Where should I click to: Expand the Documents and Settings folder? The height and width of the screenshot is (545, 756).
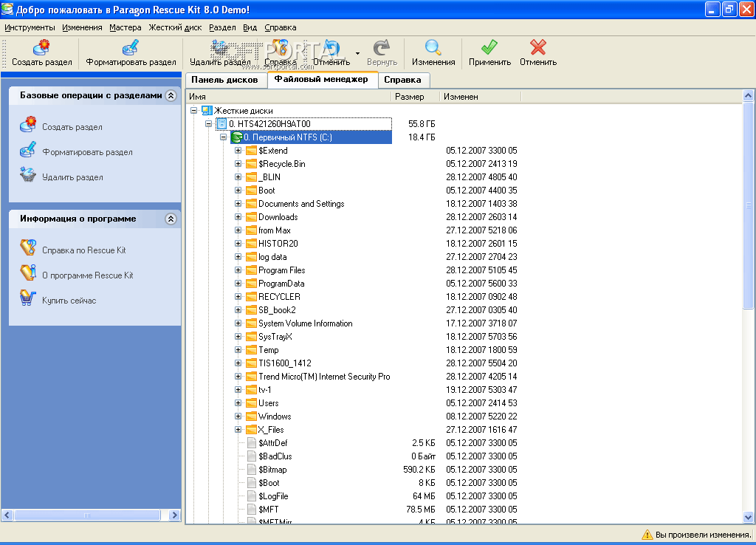[238, 204]
